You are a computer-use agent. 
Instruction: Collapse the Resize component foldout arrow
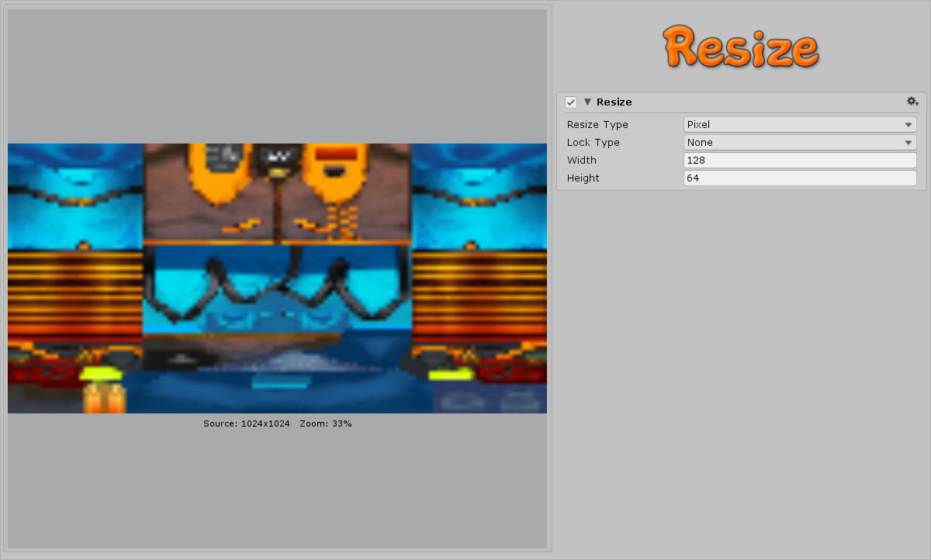tap(587, 102)
